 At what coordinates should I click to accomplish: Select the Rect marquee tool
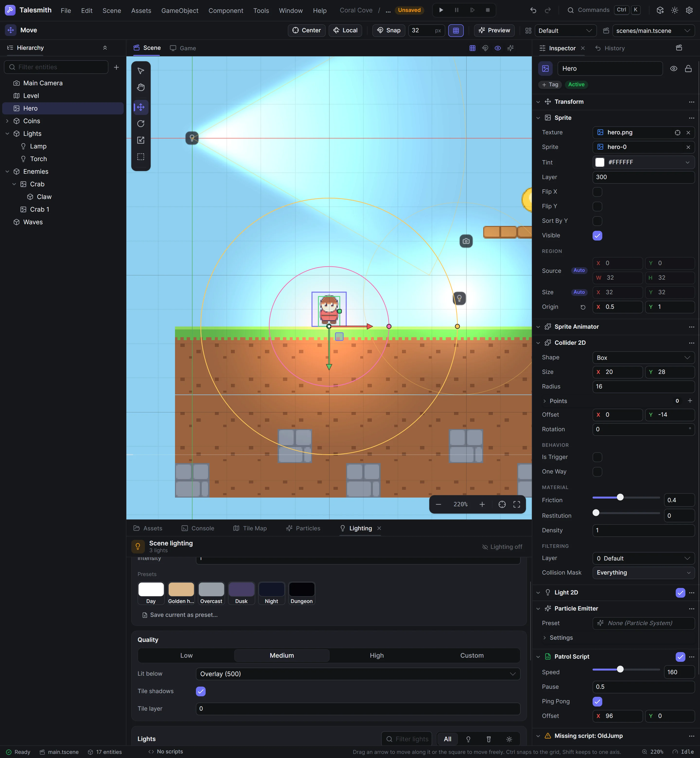(140, 157)
